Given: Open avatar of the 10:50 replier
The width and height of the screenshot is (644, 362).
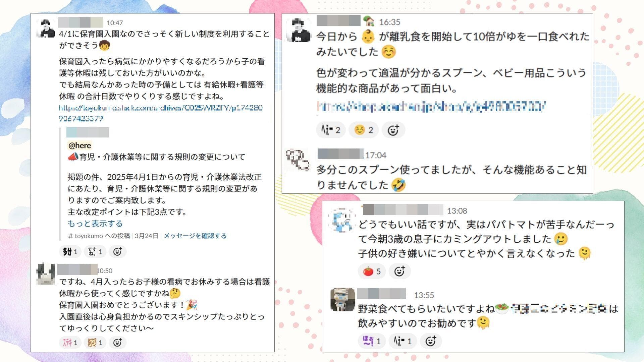Looking at the screenshot, I should click(46, 274).
